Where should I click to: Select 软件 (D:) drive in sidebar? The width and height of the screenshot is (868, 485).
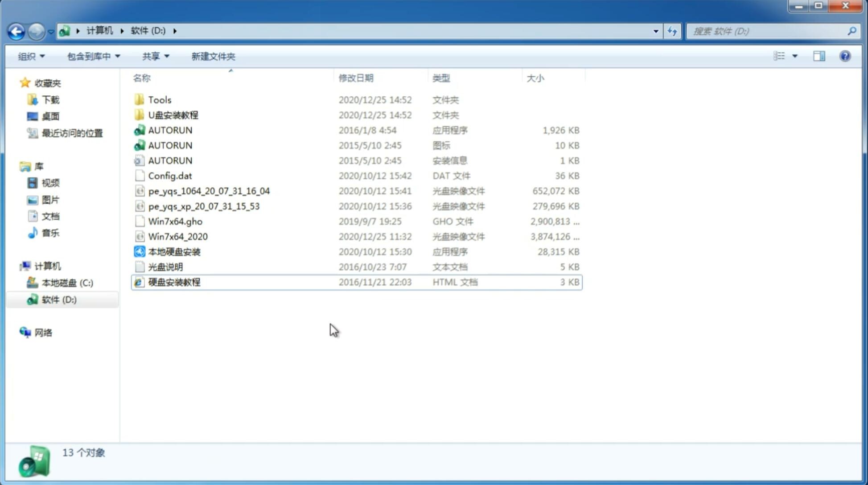(x=58, y=299)
